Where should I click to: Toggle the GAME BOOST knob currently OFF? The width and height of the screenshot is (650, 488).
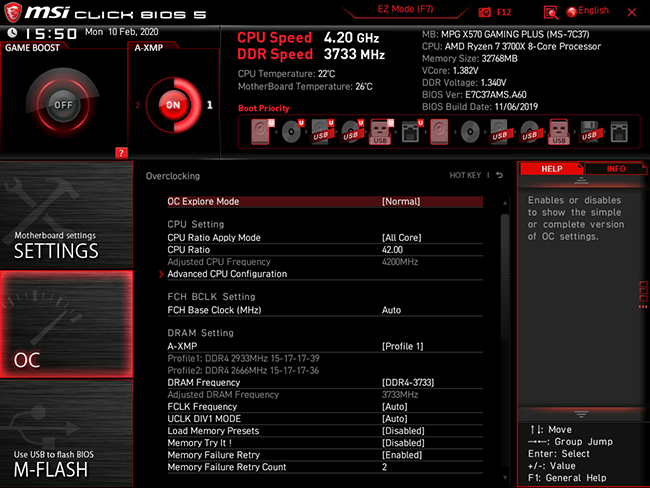click(63, 104)
